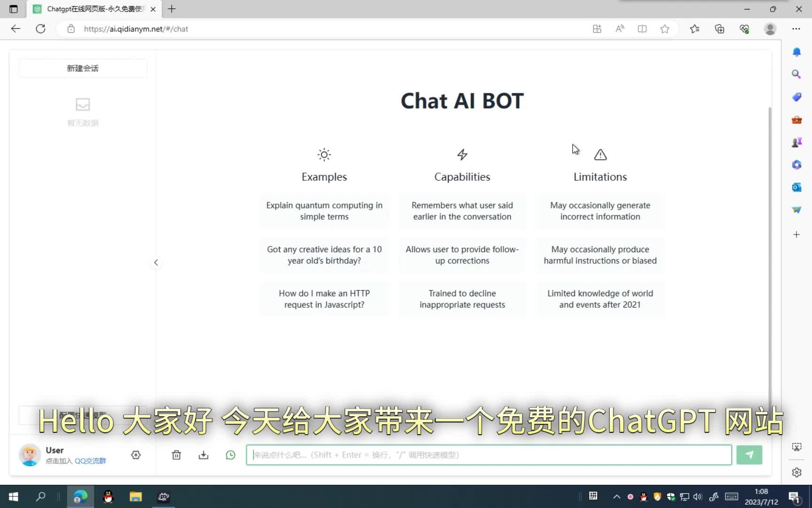
Task: Click the download icon to export conversation
Action: point(203,455)
